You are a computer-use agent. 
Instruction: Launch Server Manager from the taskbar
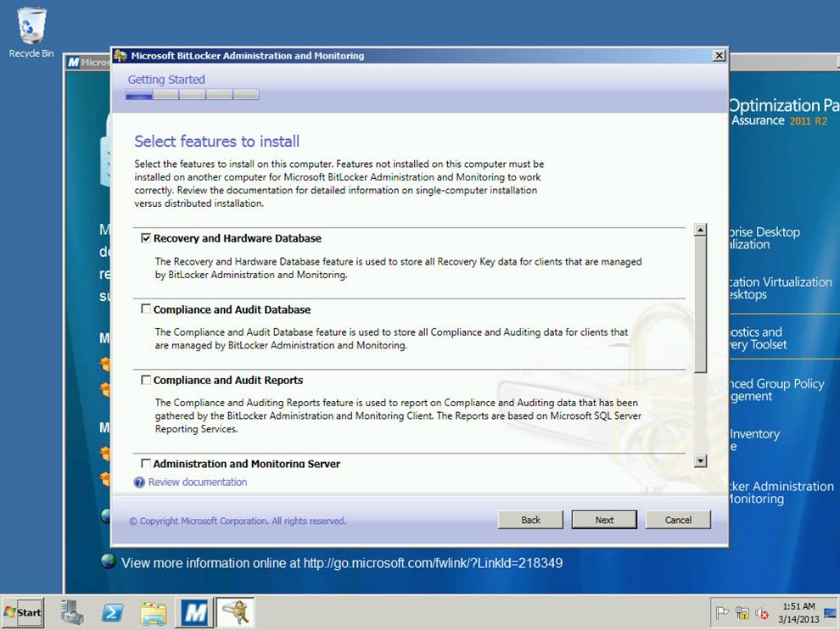[x=72, y=612]
